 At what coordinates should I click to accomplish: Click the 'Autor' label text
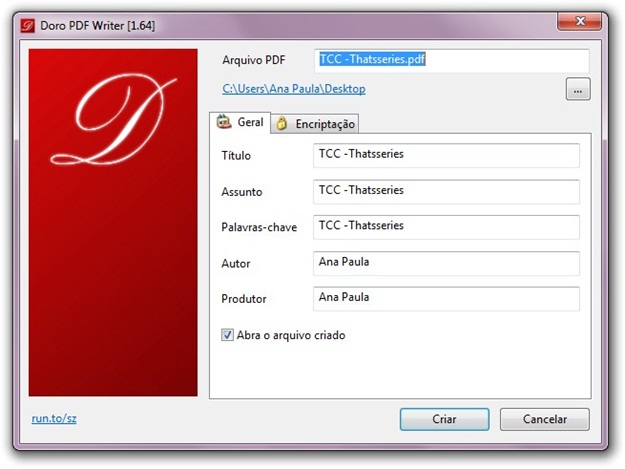click(x=236, y=263)
